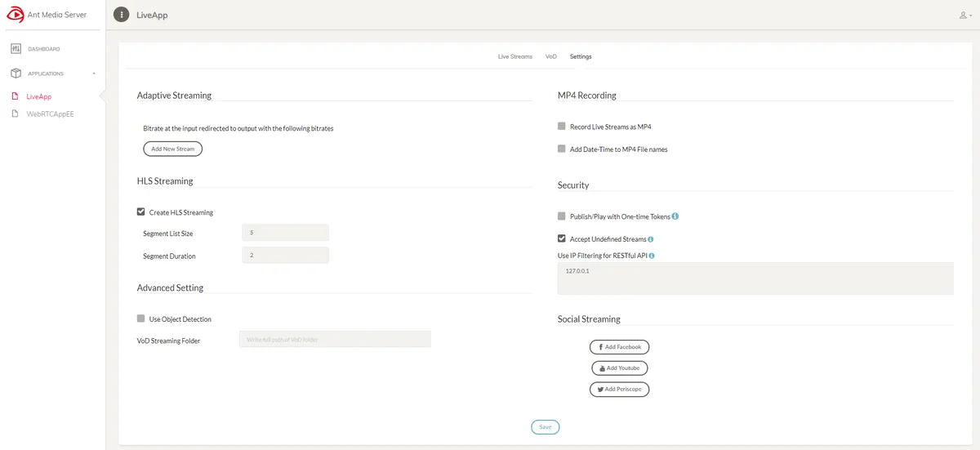Collapse the Applications sidebar section
Image resolution: width=980 pixels, height=450 pixels.
[x=94, y=74]
